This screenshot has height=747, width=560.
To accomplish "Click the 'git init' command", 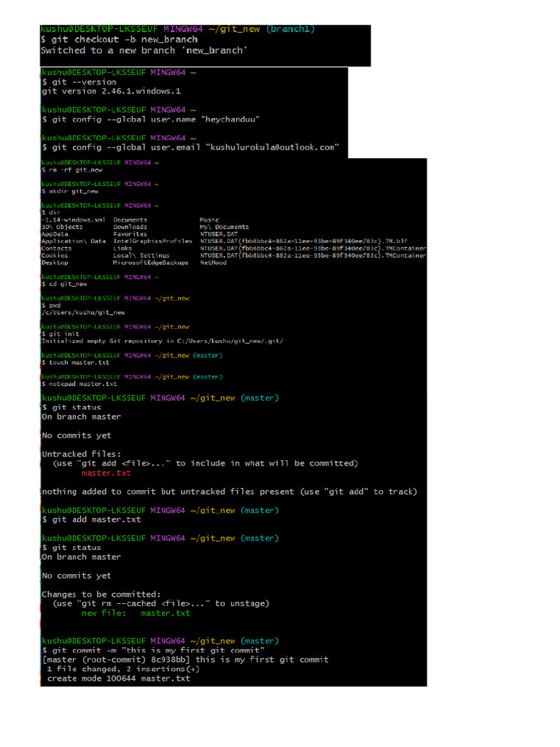I will click(61, 334).
